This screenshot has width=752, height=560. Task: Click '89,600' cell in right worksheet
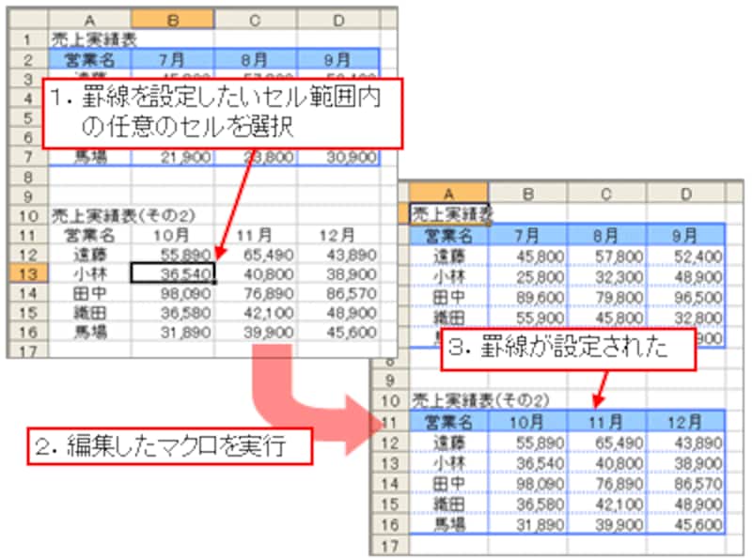click(527, 298)
